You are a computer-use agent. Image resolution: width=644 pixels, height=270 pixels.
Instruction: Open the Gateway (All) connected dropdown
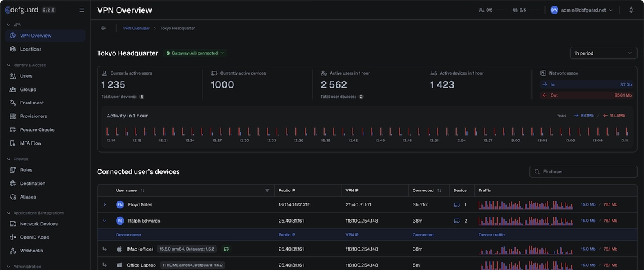click(195, 53)
